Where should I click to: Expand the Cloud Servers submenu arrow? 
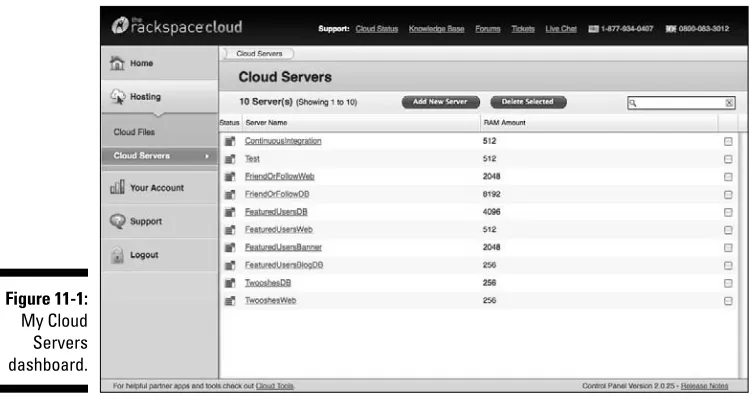click(x=207, y=156)
